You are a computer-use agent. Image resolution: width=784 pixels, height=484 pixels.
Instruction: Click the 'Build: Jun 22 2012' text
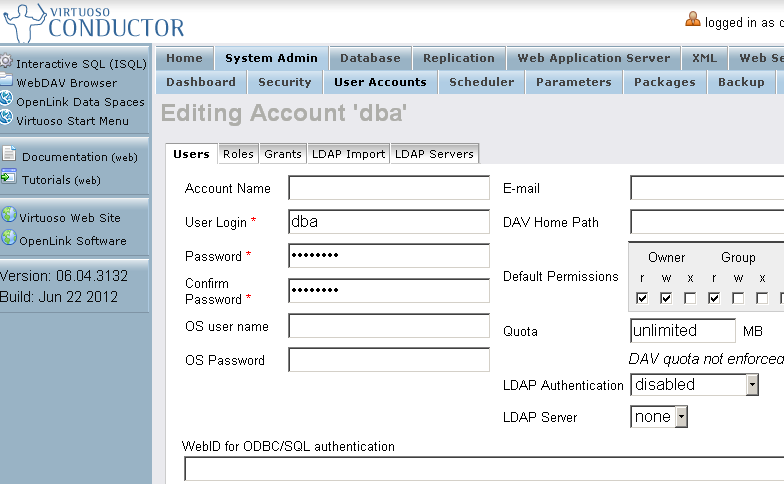(x=59, y=297)
